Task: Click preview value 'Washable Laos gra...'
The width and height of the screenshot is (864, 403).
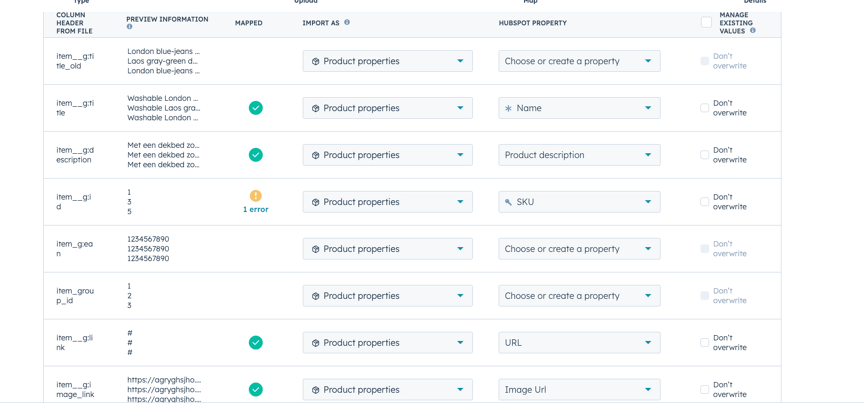Action: [x=164, y=108]
